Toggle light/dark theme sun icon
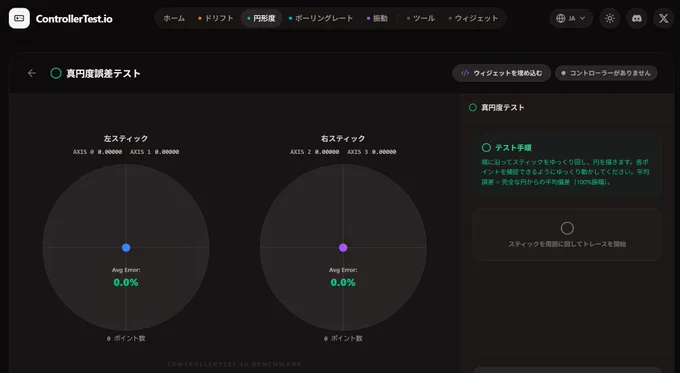Viewport: 680px width, 373px height. (610, 18)
